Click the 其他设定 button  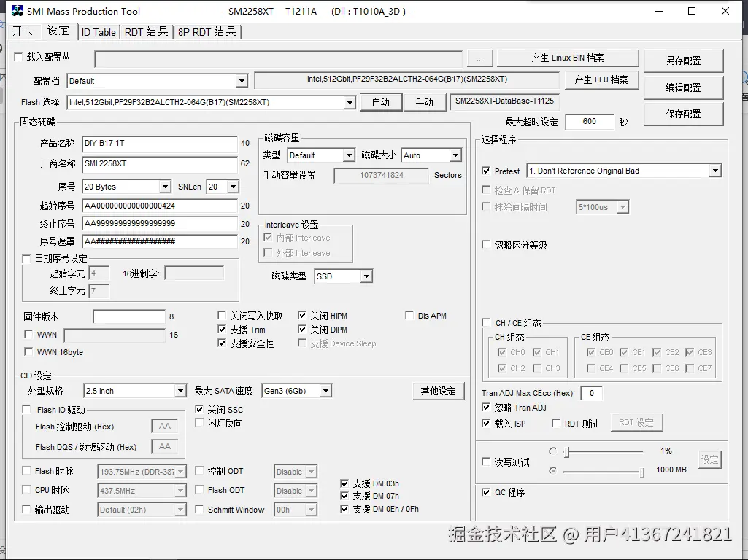pos(438,392)
